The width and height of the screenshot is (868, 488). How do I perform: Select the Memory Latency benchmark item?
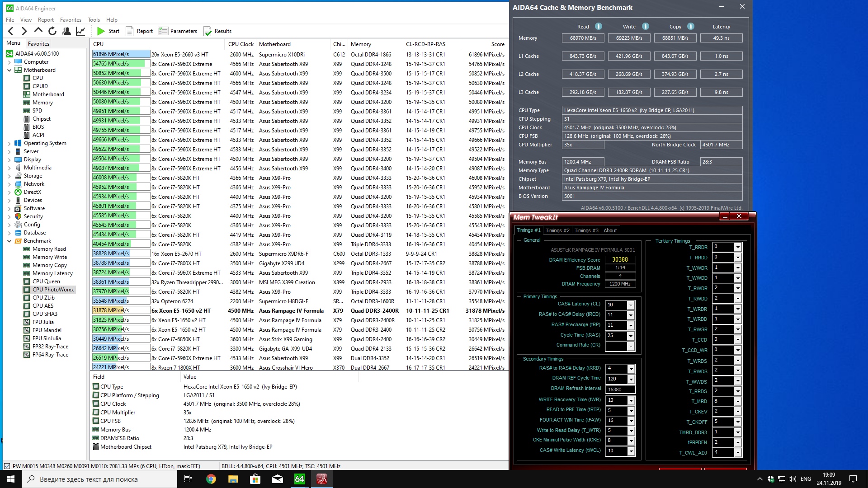click(x=52, y=273)
